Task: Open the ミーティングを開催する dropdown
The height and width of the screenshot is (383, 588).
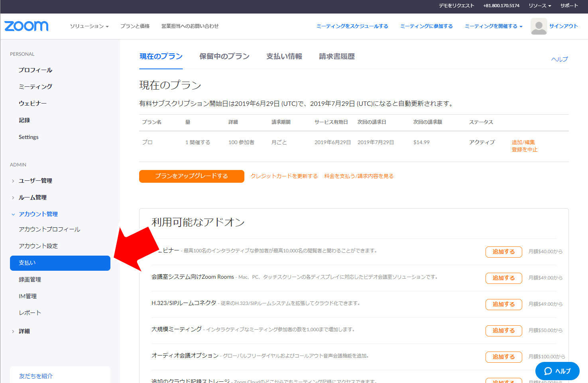Action: coord(493,26)
